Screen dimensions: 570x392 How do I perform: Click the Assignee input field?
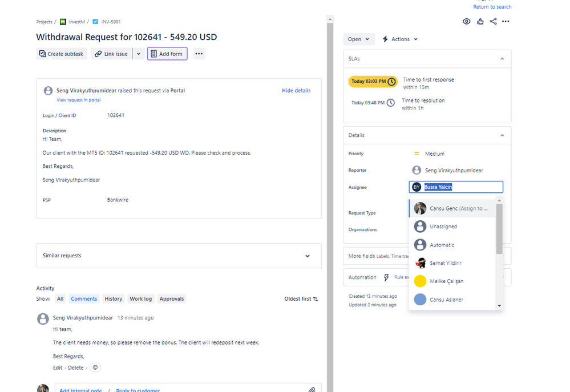pyautogui.click(x=456, y=187)
